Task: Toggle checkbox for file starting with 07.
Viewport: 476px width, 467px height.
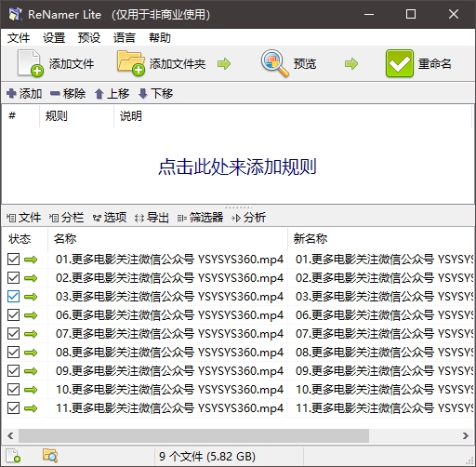Action: [x=13, y=334]
